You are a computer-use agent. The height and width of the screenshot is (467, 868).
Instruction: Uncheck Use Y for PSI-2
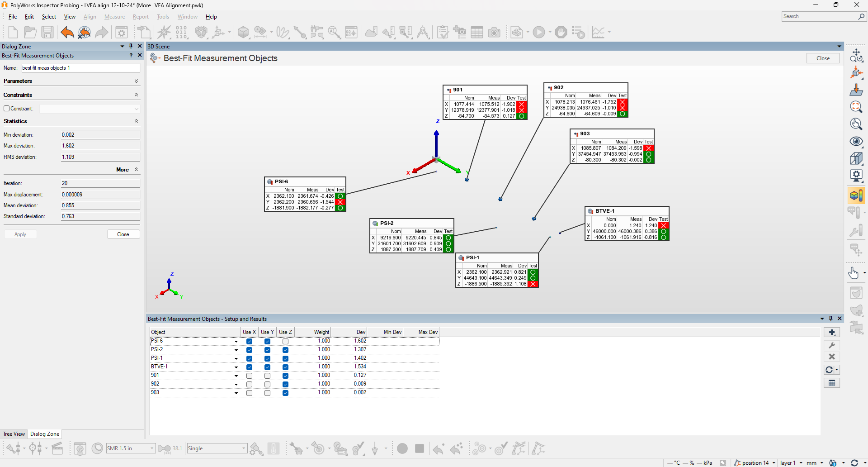coord(267,350)
